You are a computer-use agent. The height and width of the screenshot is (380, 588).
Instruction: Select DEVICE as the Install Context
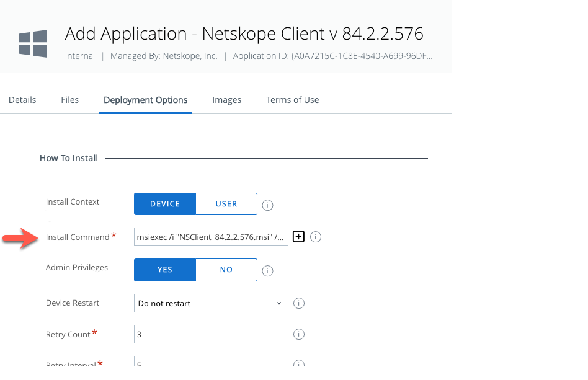(x=164, y=204)
